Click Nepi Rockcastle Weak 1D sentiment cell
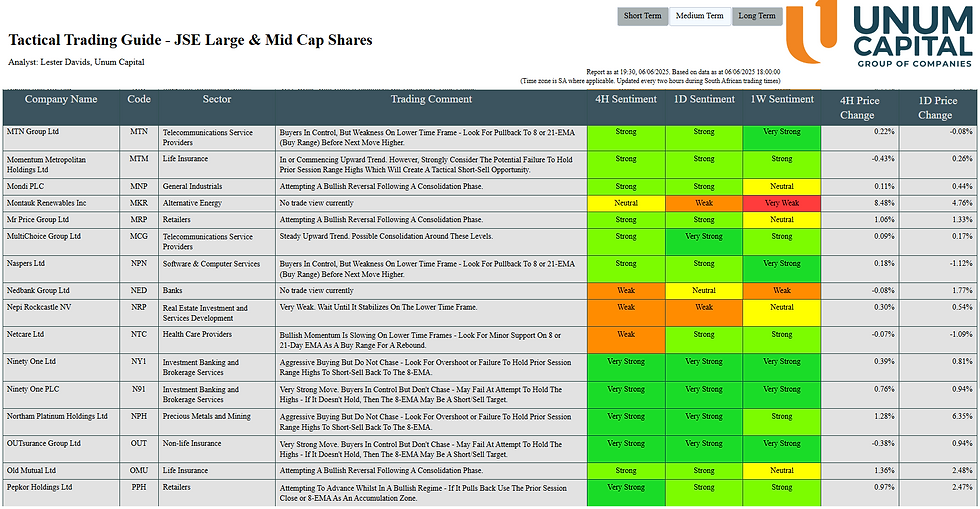980x509 pixels. point(704,313)
